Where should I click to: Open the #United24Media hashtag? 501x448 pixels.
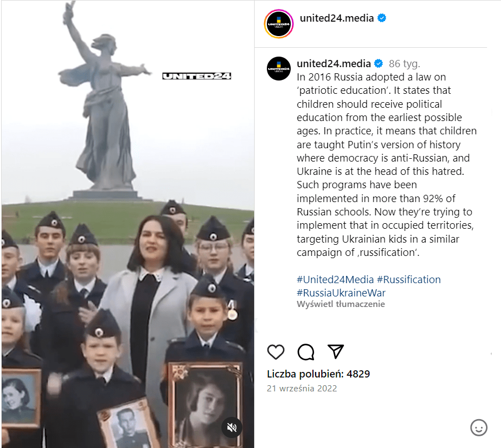click(335, 279)
